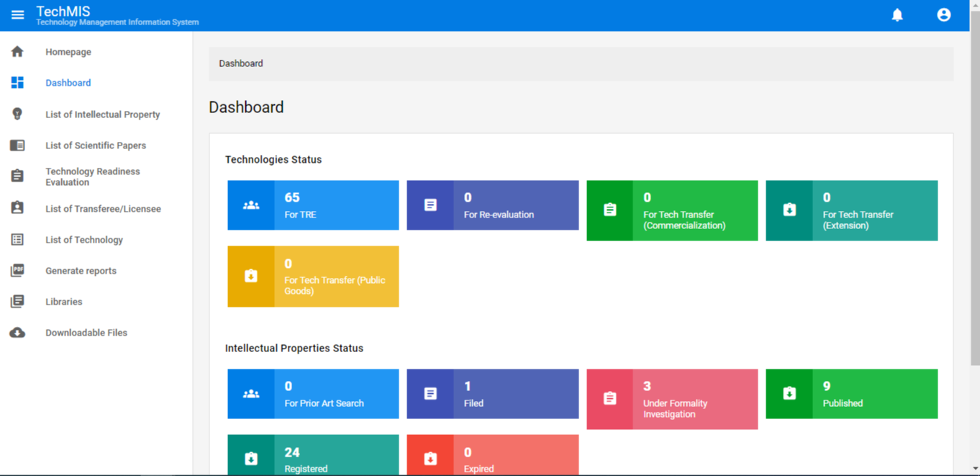Open the 65 For TRE card
The image size is (980, 476).
(x=313, y=205)
